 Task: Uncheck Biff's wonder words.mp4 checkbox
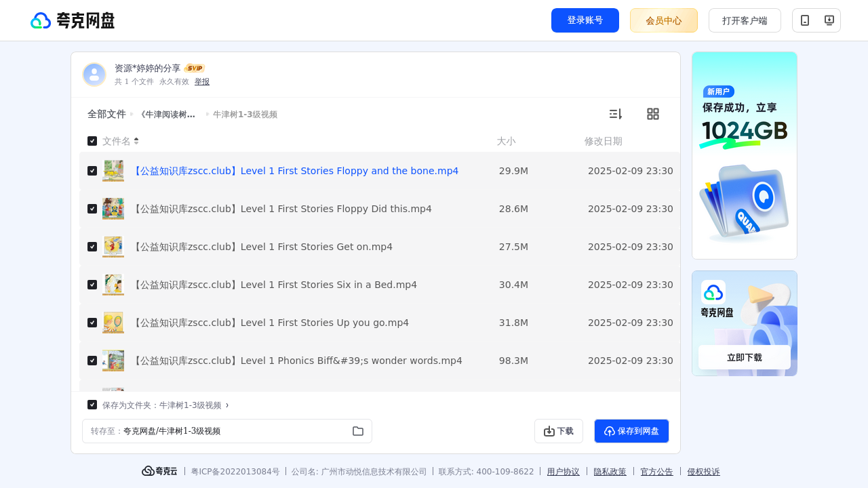(92, 361)
